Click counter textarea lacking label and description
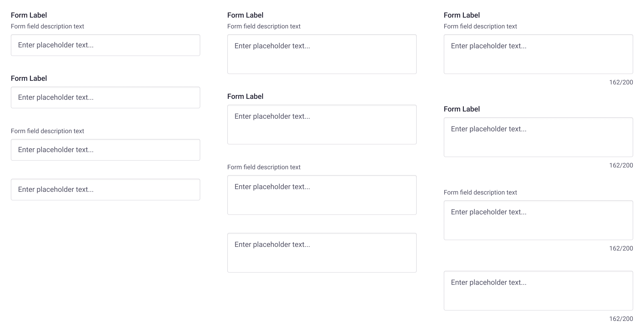Screen dimensions: 644x334 538,290
